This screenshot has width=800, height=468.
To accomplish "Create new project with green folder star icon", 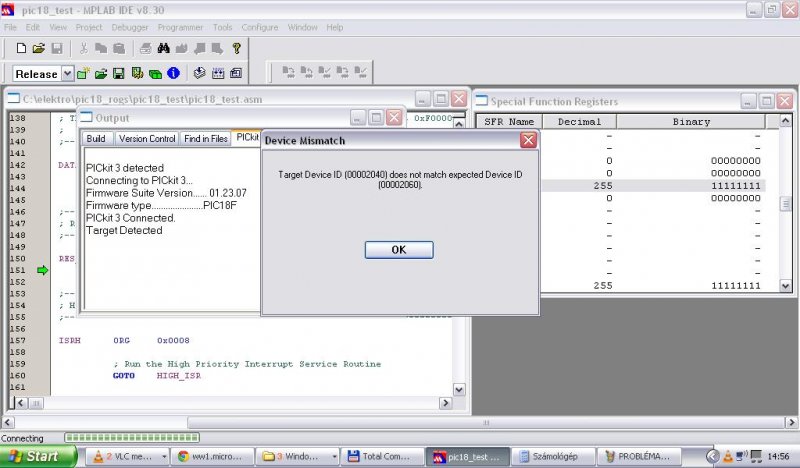I will coord(83,73).
